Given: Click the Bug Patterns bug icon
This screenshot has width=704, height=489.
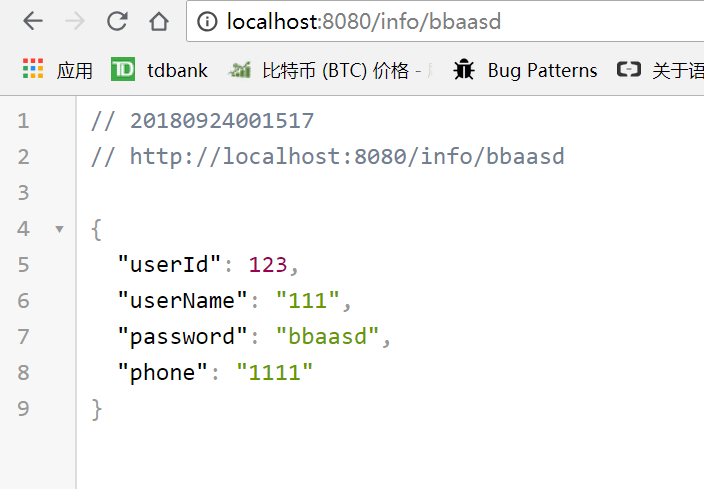Looking at the screenshot, I should (x=464, y=70).
